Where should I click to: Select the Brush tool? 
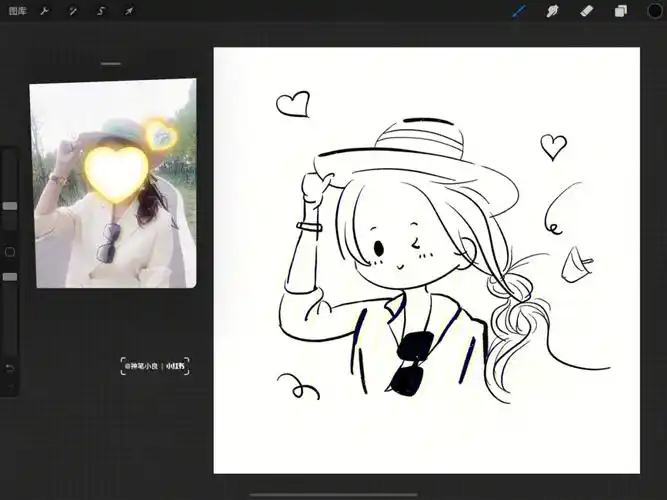tap(519, 11)
